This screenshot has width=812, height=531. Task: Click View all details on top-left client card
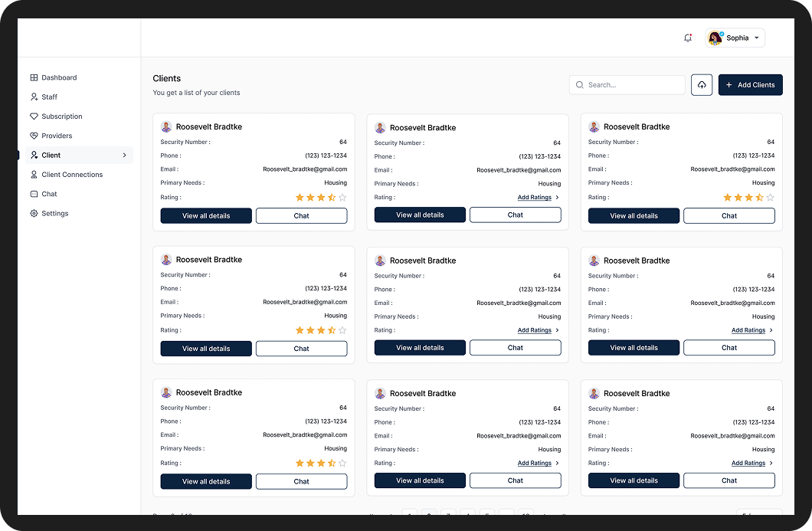(x=206, y=216)
